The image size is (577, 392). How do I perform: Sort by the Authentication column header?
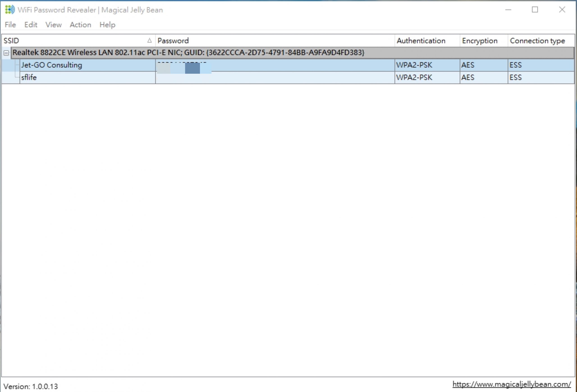pyautogui.click(x=421, y=41)
